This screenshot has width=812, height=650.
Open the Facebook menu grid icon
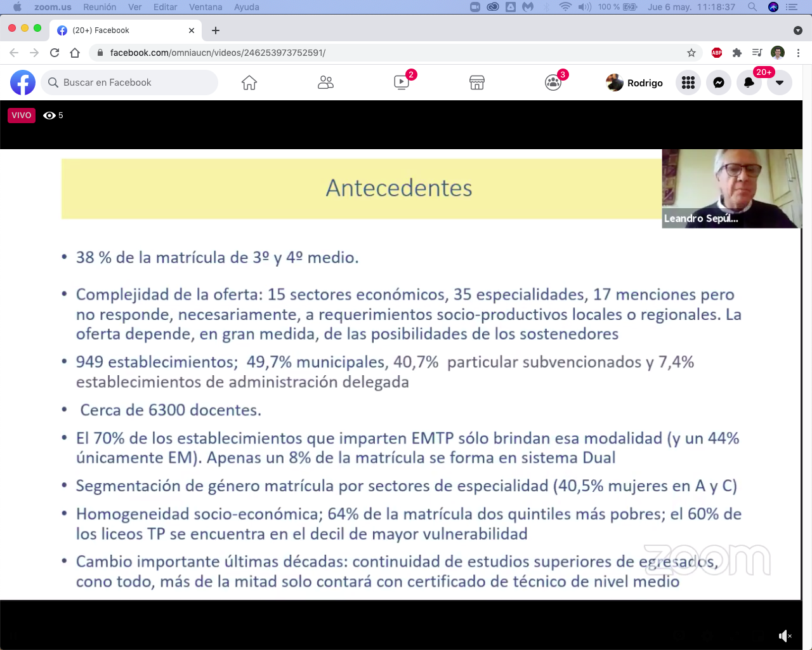point(688,83)
